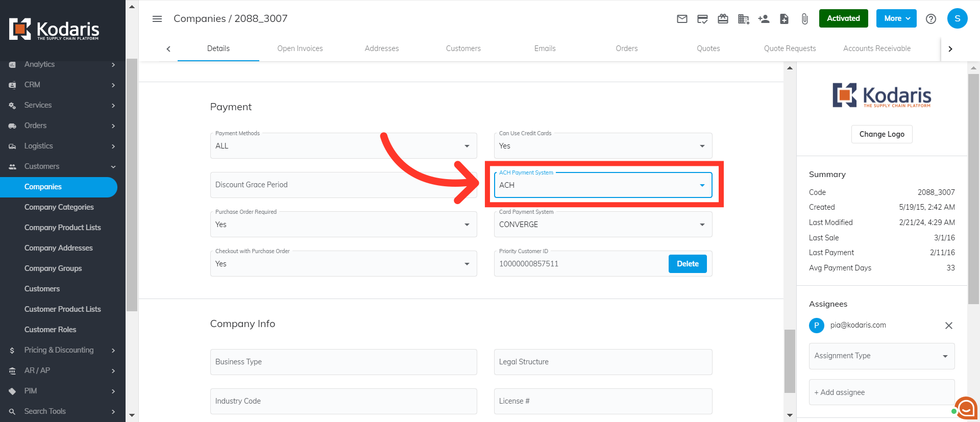Image resolution: width=980 pixels, height=422 pixels.
Task: Open Company Product Lists in sidebar
Action: pyautogui.click(x=63, y=228)
